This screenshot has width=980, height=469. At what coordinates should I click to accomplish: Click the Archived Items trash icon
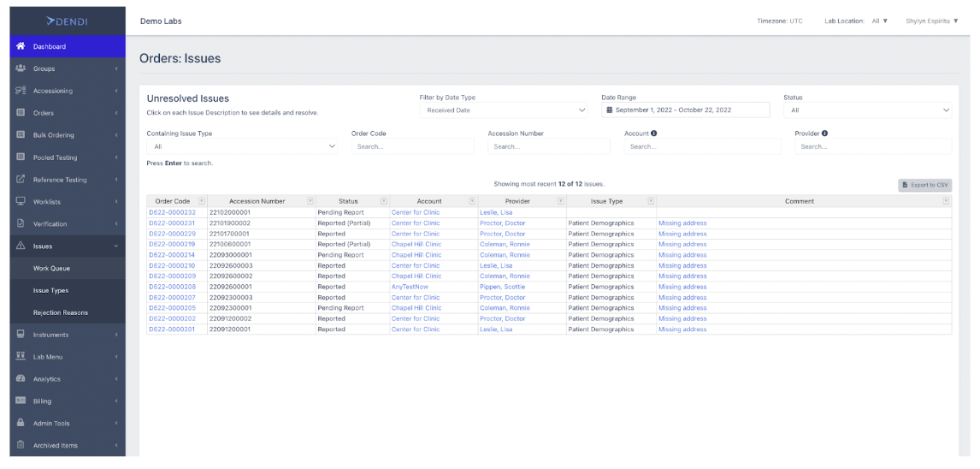pyautogui.click(x=20, y=445)
